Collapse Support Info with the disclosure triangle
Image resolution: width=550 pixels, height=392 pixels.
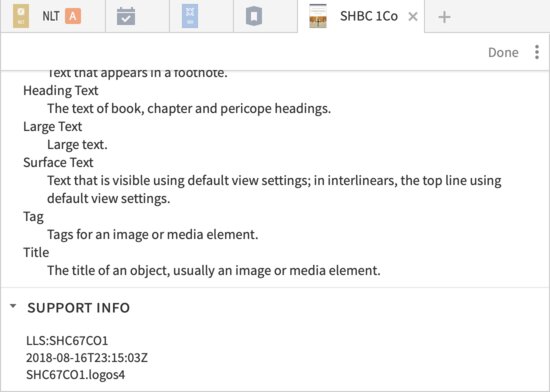point(13,306)
